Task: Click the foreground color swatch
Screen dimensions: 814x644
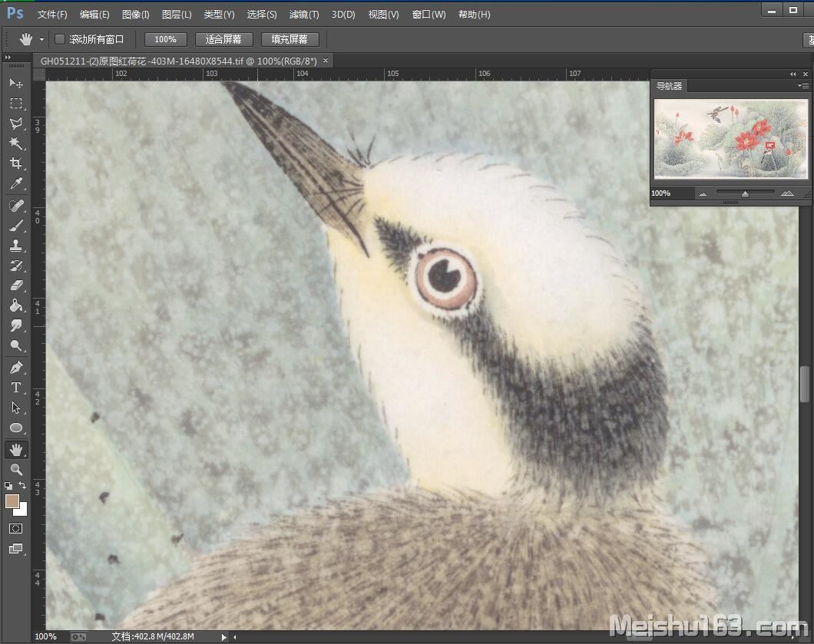Action: pos(12,501)
